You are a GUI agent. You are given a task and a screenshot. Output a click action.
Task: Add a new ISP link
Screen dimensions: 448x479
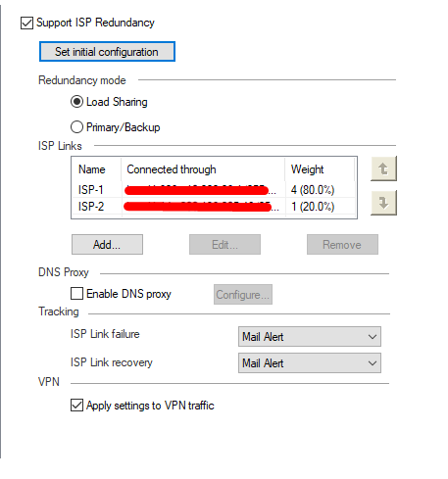[x=107, y=244]
